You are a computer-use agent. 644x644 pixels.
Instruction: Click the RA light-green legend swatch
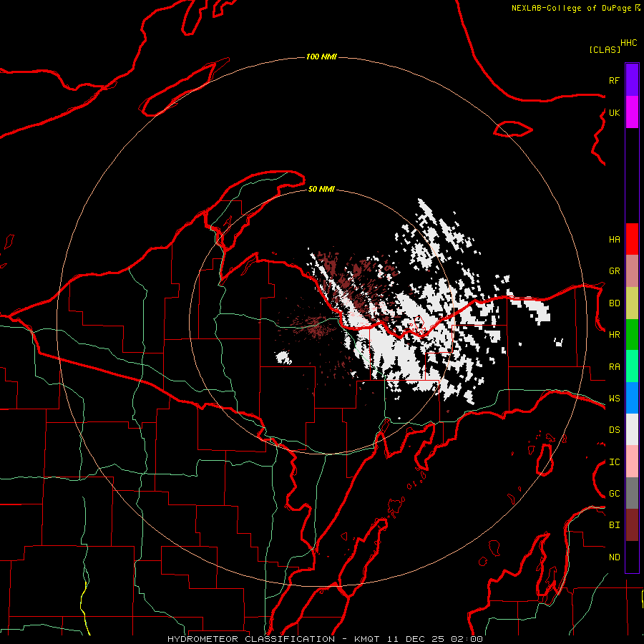coord(632,366)
